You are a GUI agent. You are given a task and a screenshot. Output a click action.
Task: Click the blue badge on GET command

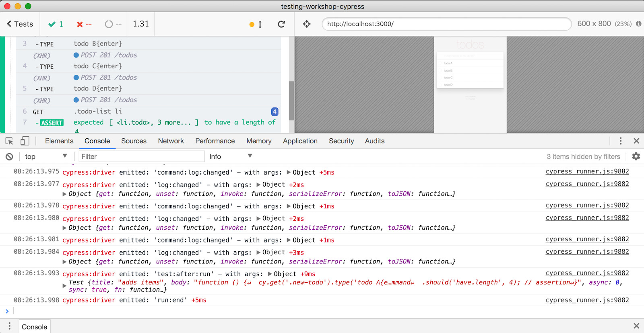pos(275,112)
